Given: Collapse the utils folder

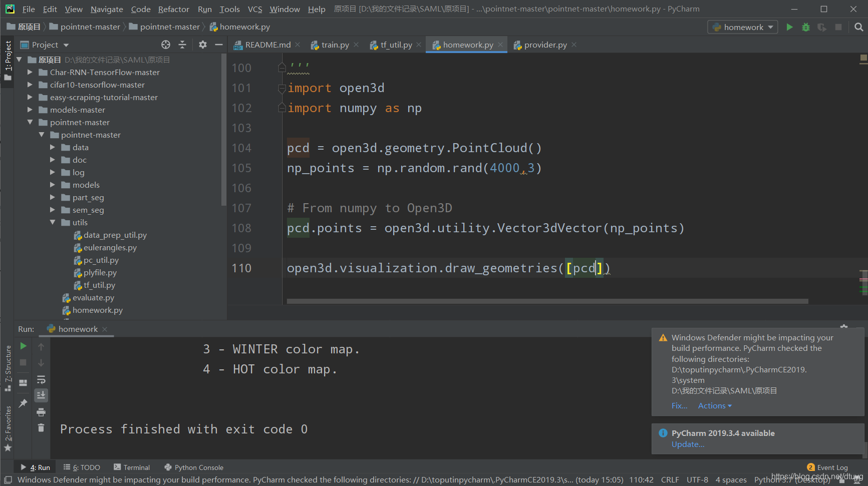Looking at the screenshot, I should (x=52, y=222).
